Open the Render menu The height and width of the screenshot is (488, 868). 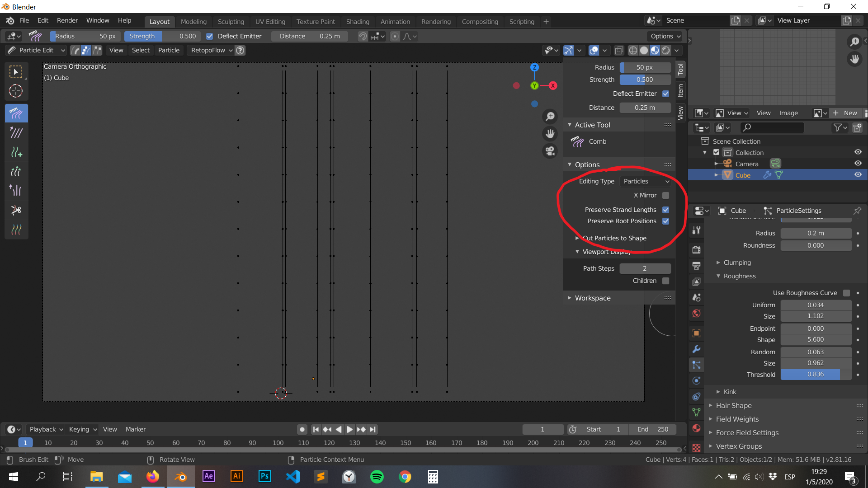[x=67, y=20]
